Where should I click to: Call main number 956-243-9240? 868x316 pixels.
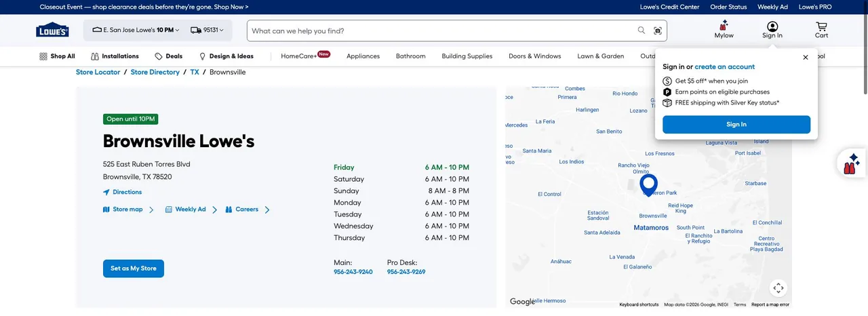[x=353, y=272]
